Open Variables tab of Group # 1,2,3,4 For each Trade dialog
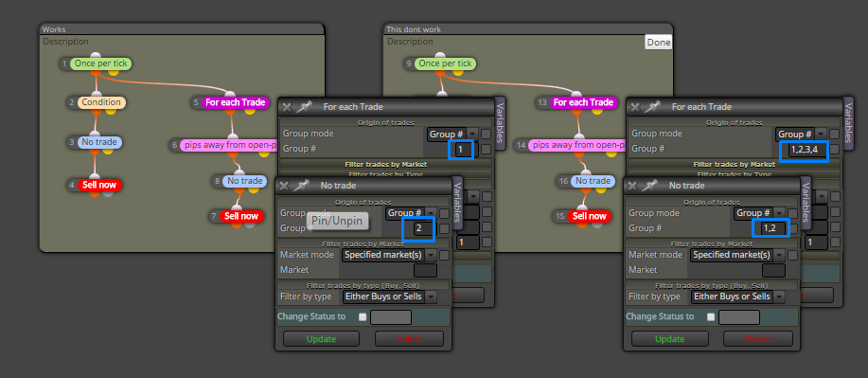The height and width of the screenshot is (378, 868). (x=848, y=122)
